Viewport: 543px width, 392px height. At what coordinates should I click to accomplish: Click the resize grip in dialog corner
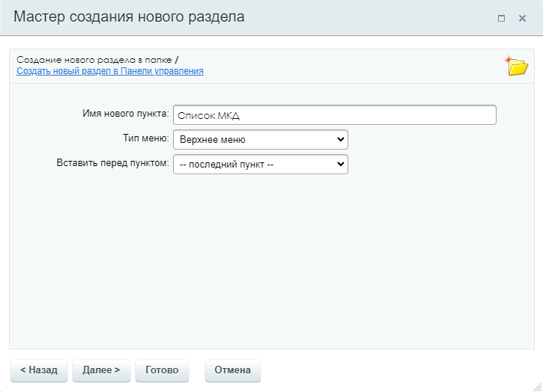(x=537, y=387)
